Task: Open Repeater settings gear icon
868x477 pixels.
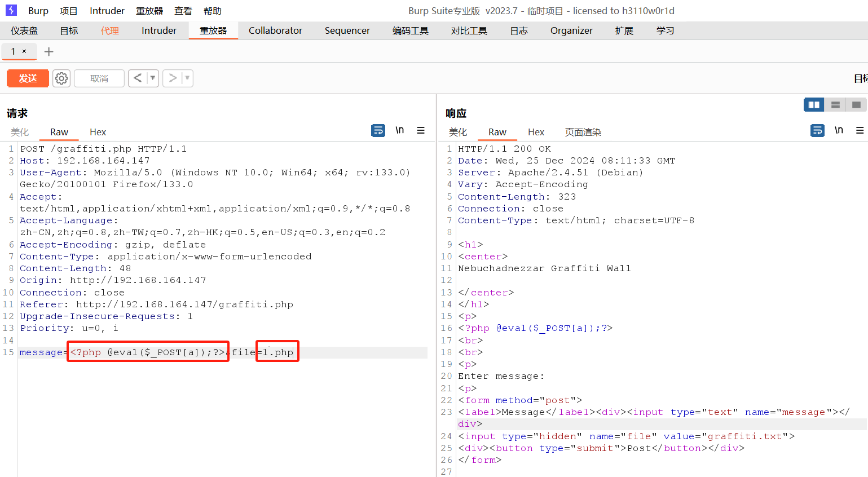Action: (x=61, y=78)
